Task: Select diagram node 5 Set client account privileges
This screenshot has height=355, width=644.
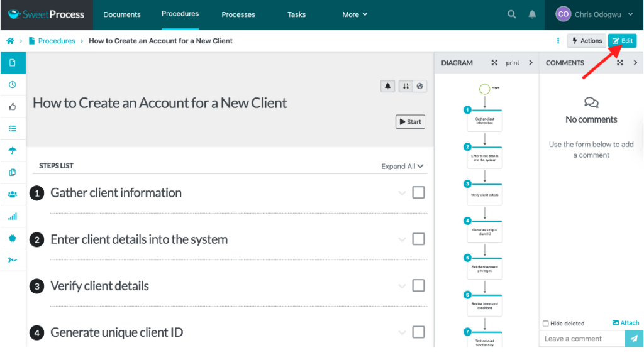Action: [x=485, y=268]
